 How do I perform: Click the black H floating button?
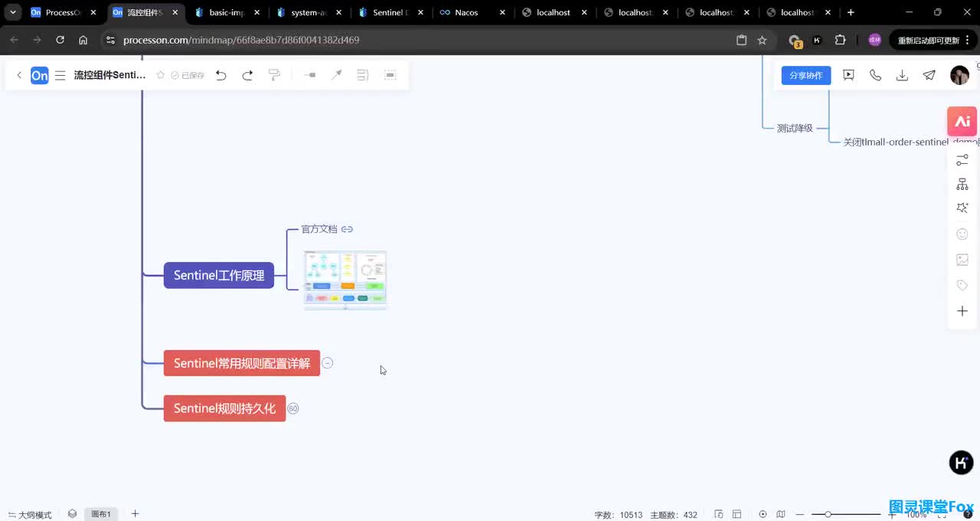click(962, 463)
